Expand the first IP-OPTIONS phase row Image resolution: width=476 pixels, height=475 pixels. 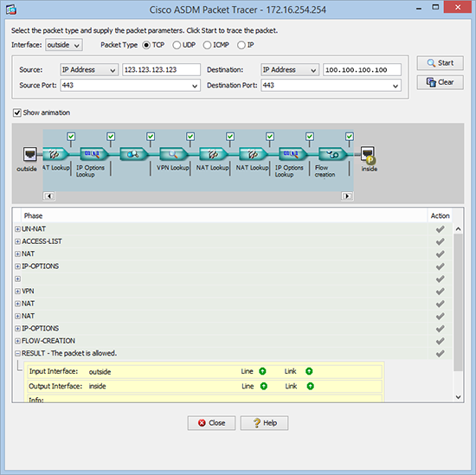[x=17, y=266]
